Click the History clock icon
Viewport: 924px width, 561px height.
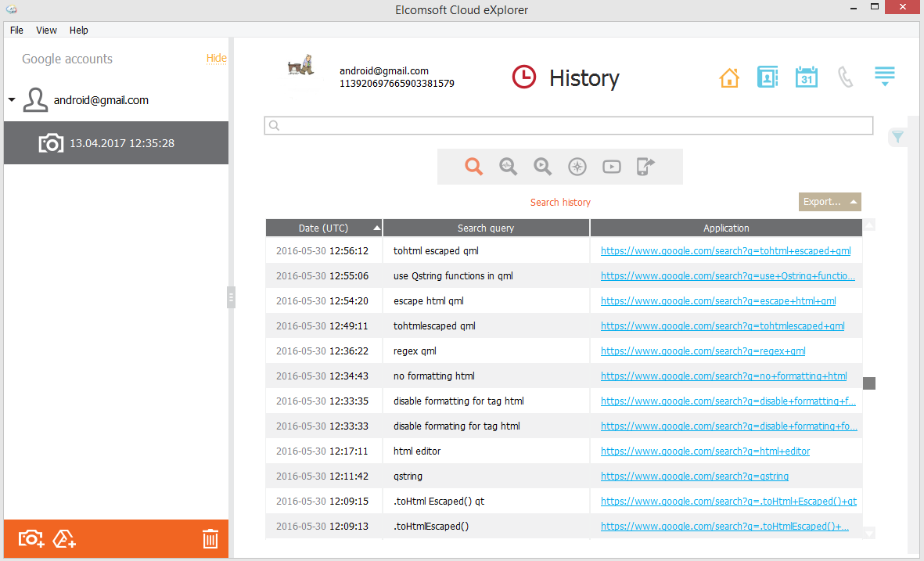pos(524,77)
